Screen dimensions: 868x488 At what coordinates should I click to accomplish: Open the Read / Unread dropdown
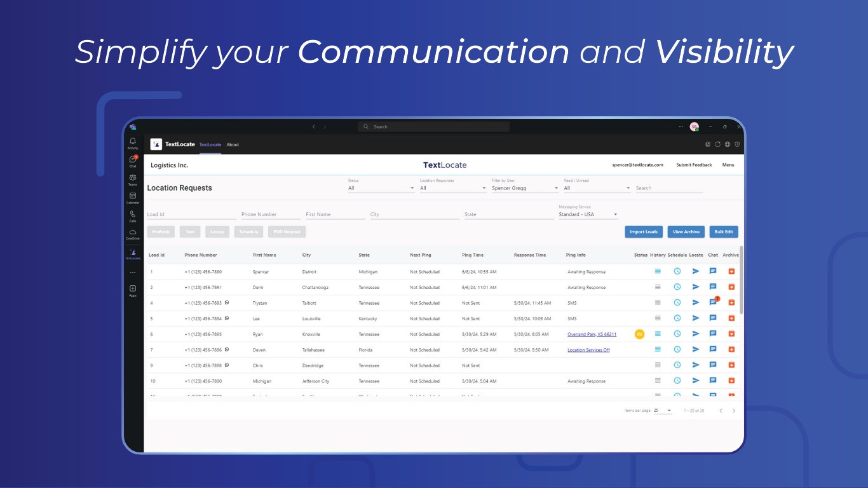point(597,188)
